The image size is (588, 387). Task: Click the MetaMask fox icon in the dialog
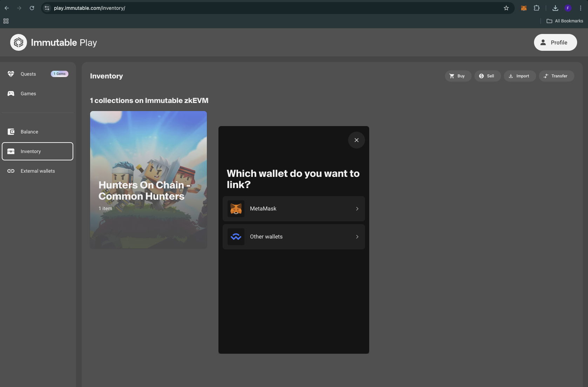[236, 209]
